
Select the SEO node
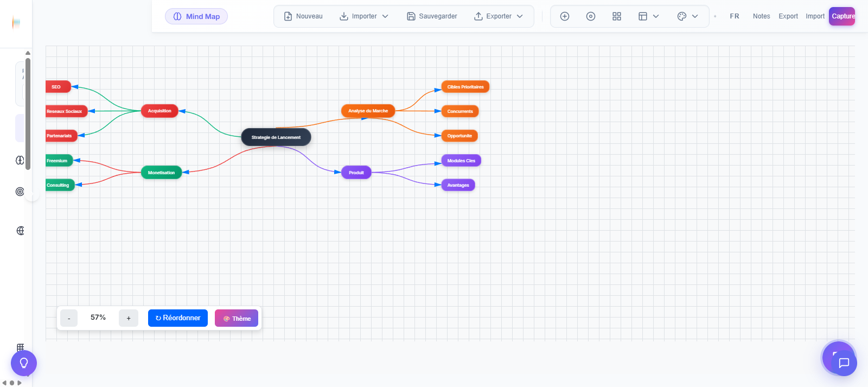58,87
